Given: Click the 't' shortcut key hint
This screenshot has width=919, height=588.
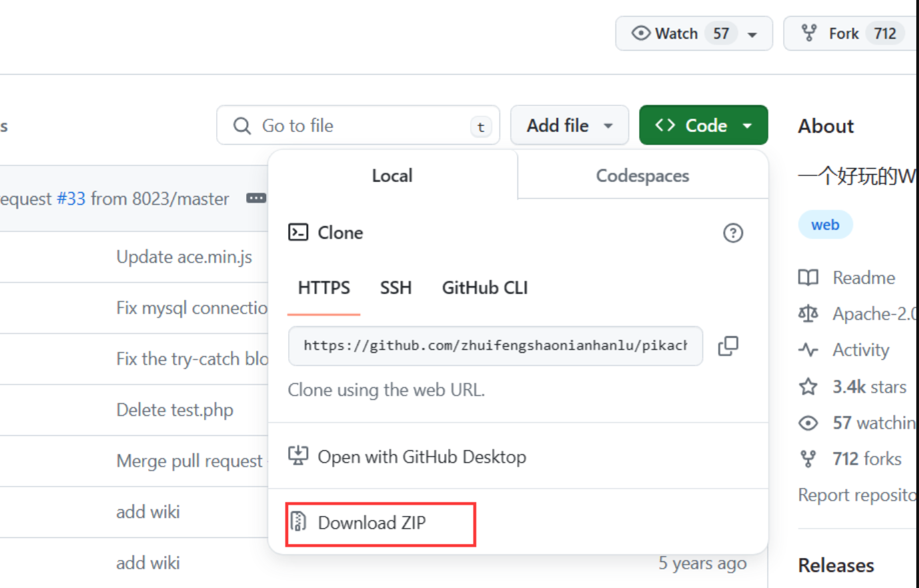Looking at the screenshot, I should [481, 127].
